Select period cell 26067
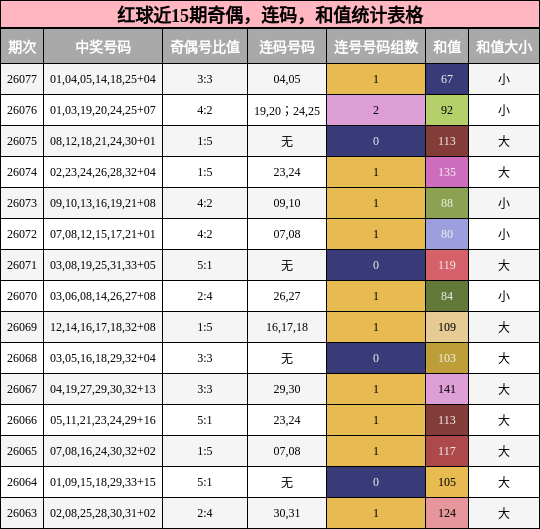 pyautogui.click(x=22, y=389)
